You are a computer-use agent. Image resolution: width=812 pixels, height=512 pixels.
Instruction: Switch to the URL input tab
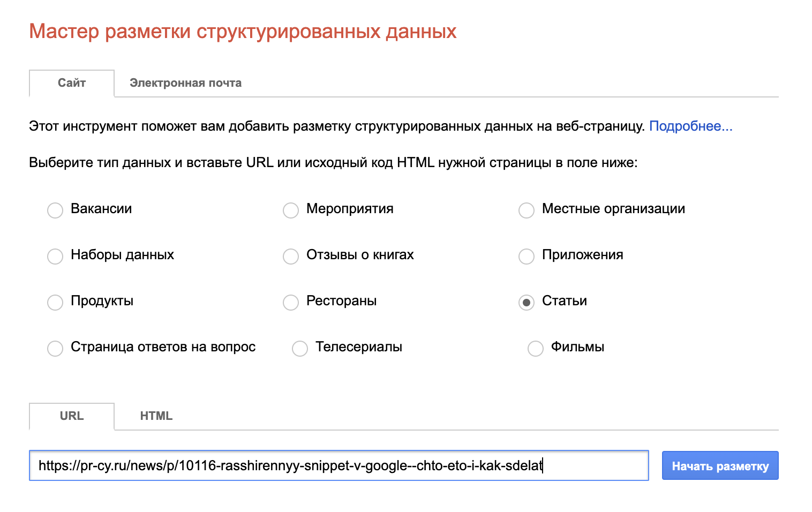coord(72,416)
